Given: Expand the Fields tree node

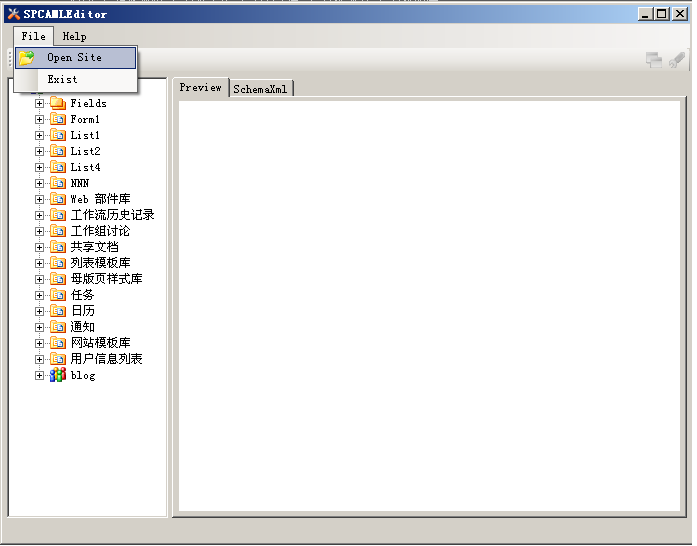Looking at the screenshot, I should (39, 103).
